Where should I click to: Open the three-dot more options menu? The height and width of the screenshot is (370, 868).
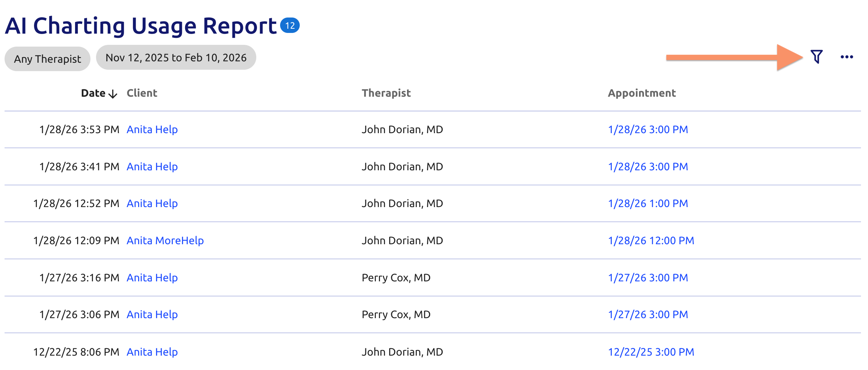(847, 57)
